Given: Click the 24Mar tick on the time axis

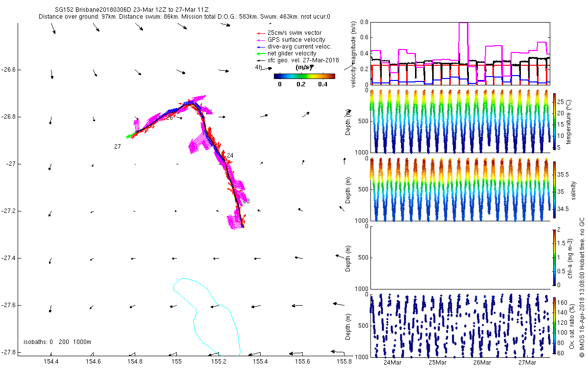Looking at the screenshot, I should pyautogui.click(x=393, y=363).
